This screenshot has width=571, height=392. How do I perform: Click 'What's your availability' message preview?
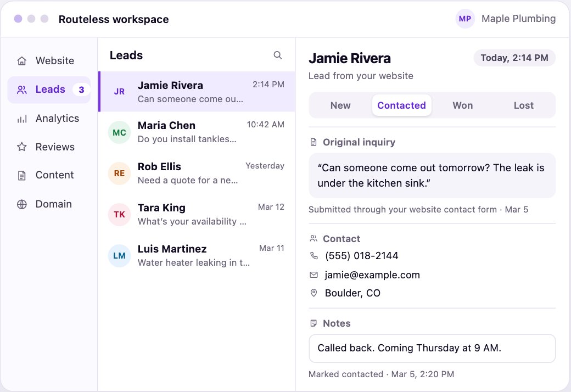click(x=192, y=221)
